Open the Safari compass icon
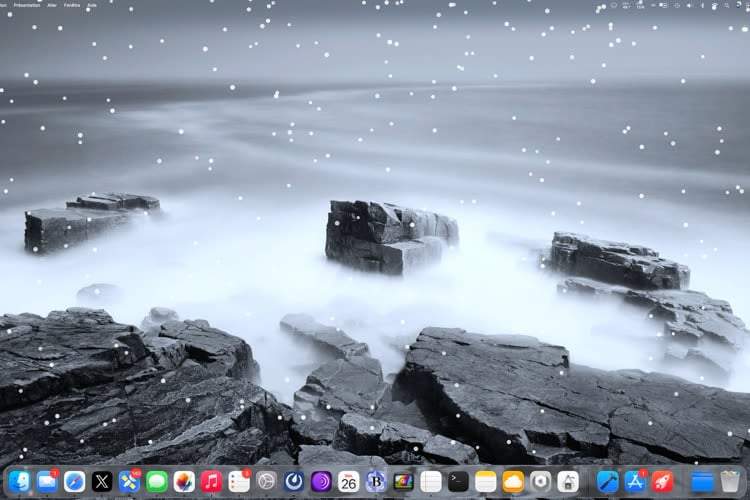The width and height of the screenshot is (750, 500). point(74,481)
